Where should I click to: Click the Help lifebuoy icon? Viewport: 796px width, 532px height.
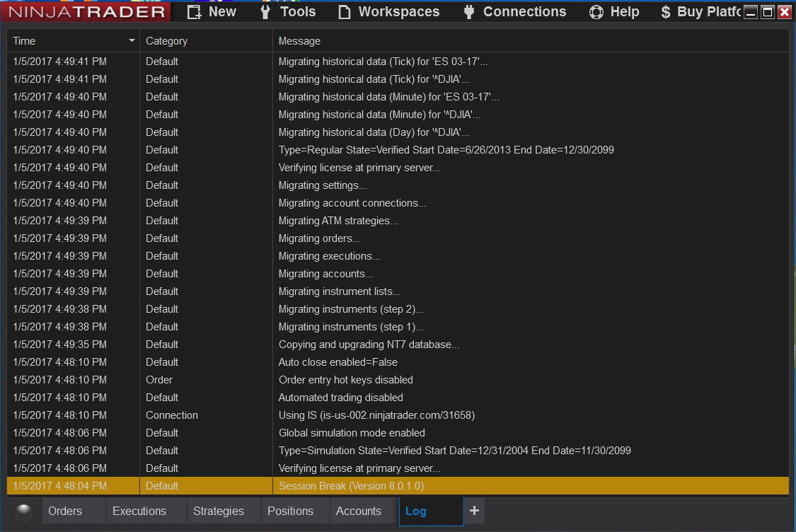coord(596,12)
